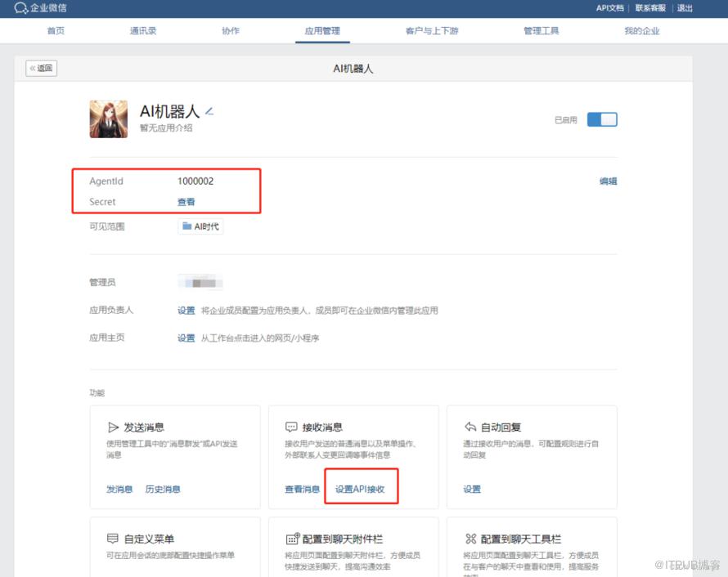Click the pencil edit icon beside AI机器人

(209, 111)
